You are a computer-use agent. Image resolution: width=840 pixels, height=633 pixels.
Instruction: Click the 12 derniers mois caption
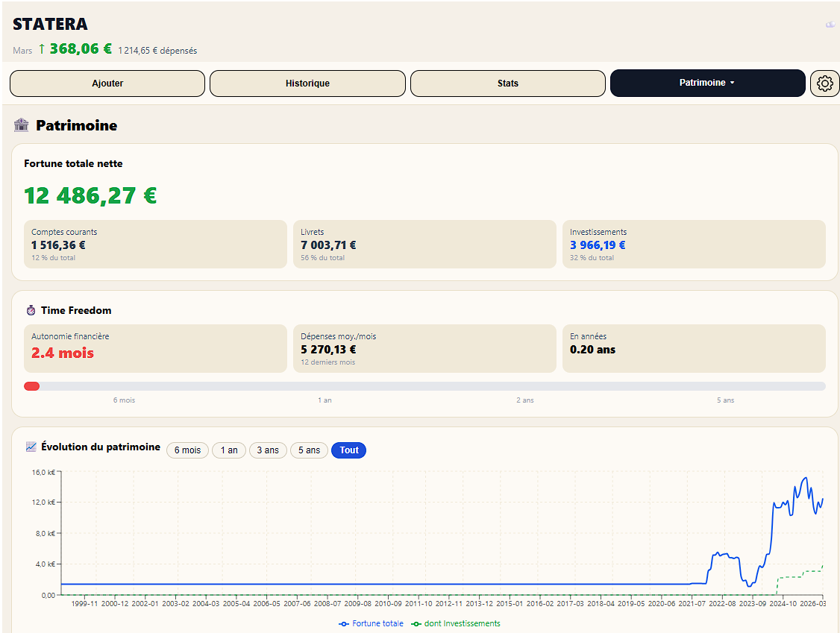tap(327, 362)
